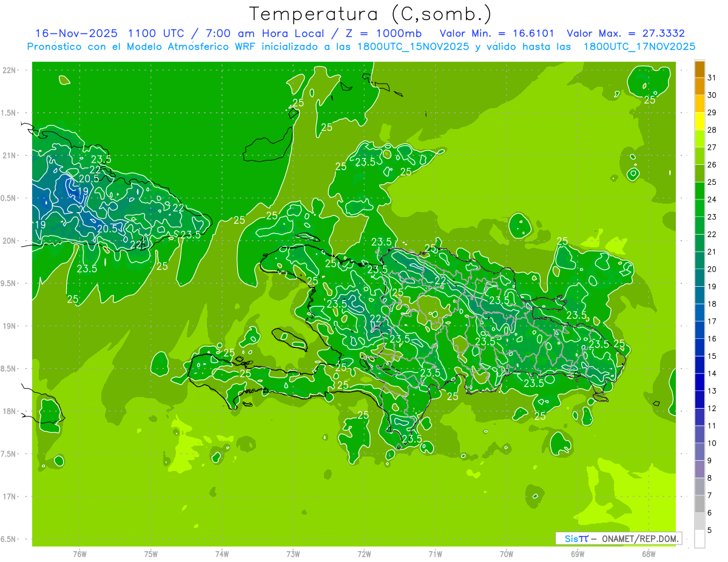Click the blue swatch between 16 and 17

699,330
